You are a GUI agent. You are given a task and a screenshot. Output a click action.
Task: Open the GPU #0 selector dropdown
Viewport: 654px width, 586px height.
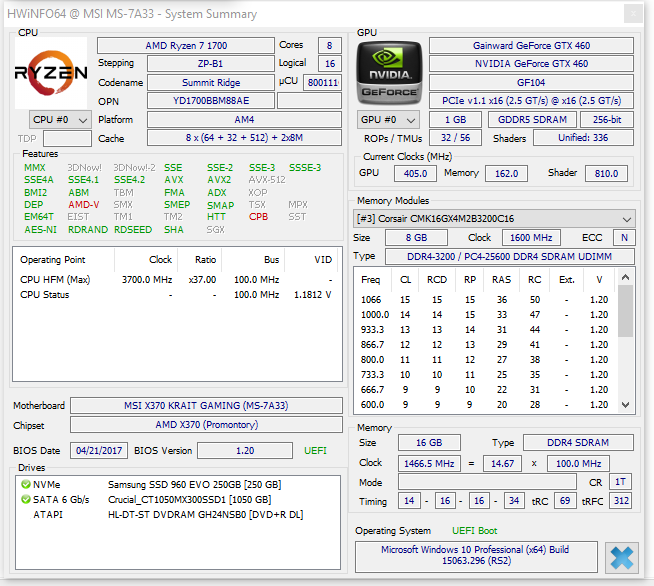pyautogui.click(x=388, y=120)
